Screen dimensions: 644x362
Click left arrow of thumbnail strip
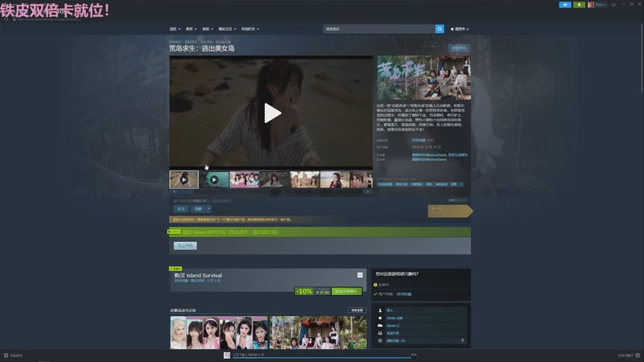174,191
